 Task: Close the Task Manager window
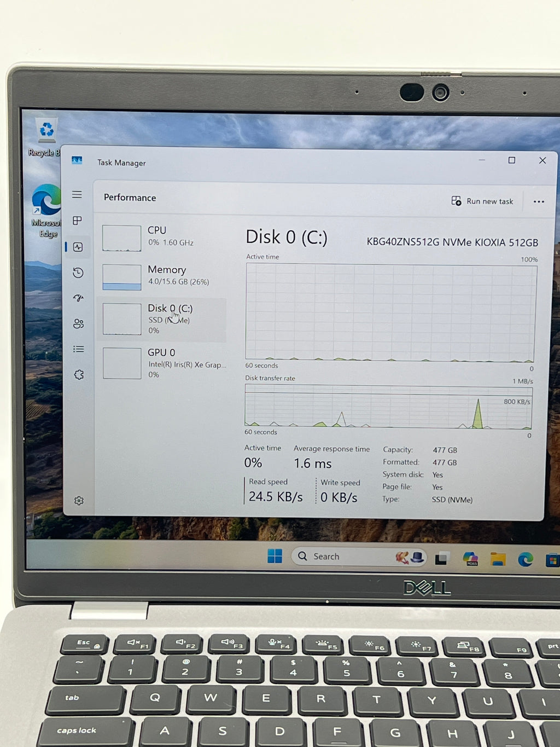[x=542, y=160]
